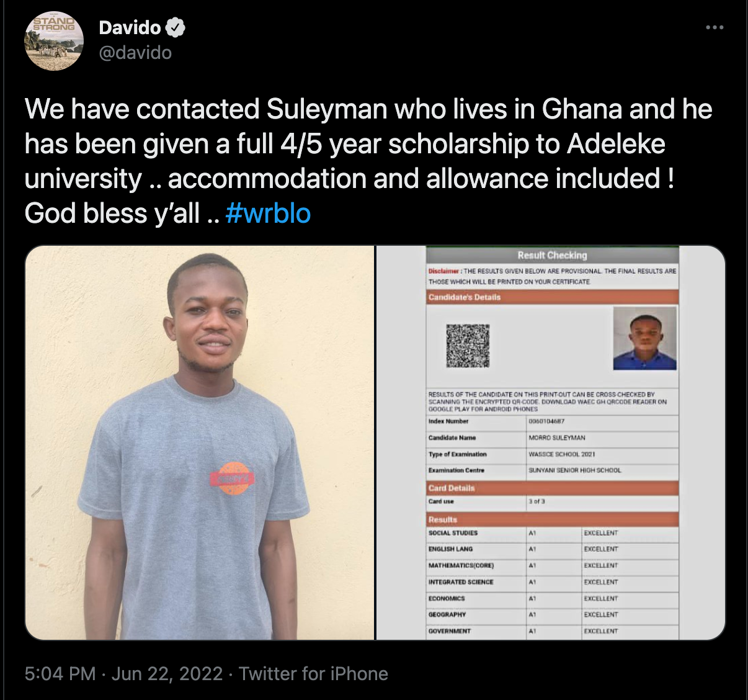Image resolution: width=748 pixels, height=700 pixels.
Task: Click the MORRO SULEYMAN candidate name row
Action: (x=552, y=437)
